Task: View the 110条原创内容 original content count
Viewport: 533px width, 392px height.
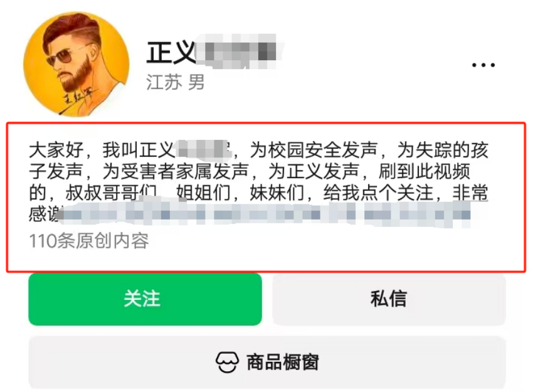Action: point(89,241)
